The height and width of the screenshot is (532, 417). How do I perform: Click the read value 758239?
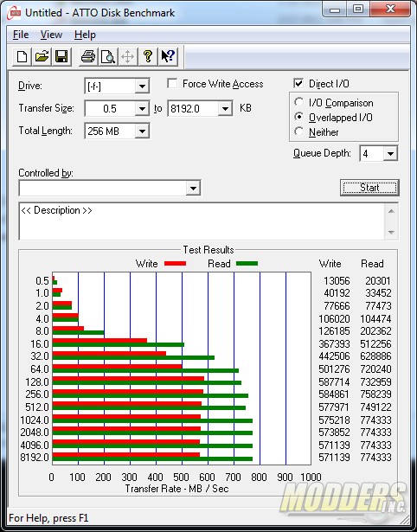pyautogui.click(x=376, y=394)
